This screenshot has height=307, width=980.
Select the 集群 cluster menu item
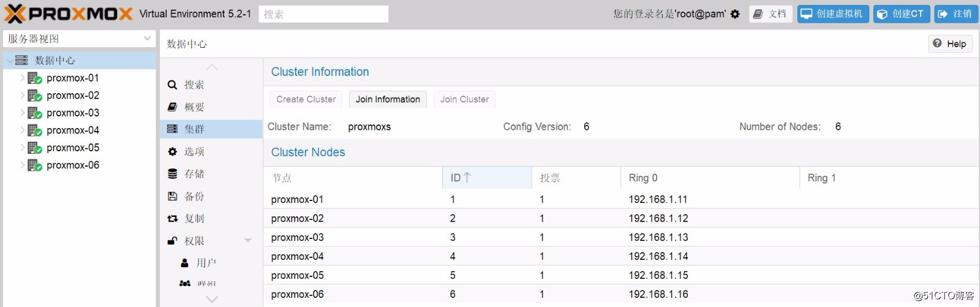pos(211,129)
